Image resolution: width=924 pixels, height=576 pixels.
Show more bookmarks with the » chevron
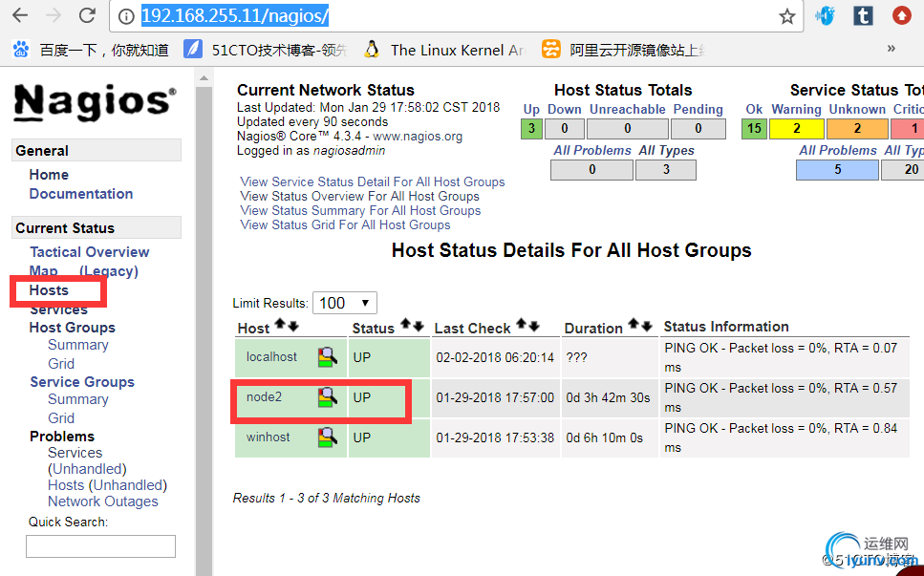tap(891, 49)
